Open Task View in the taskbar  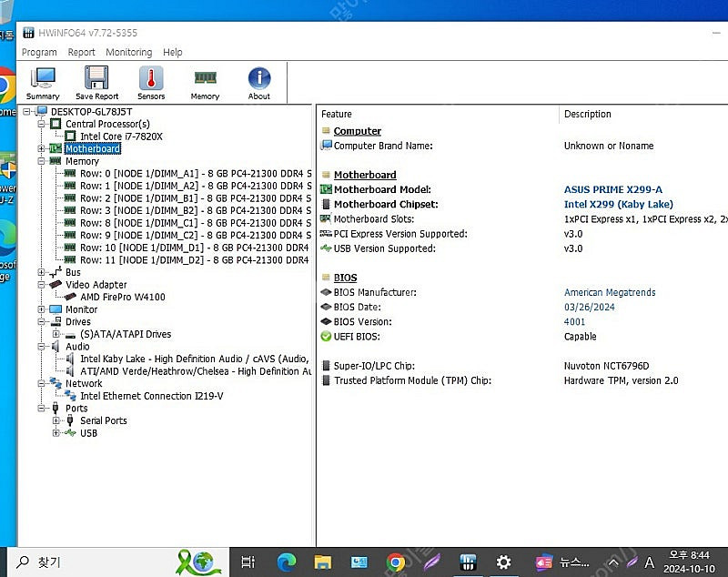(248, 562)
